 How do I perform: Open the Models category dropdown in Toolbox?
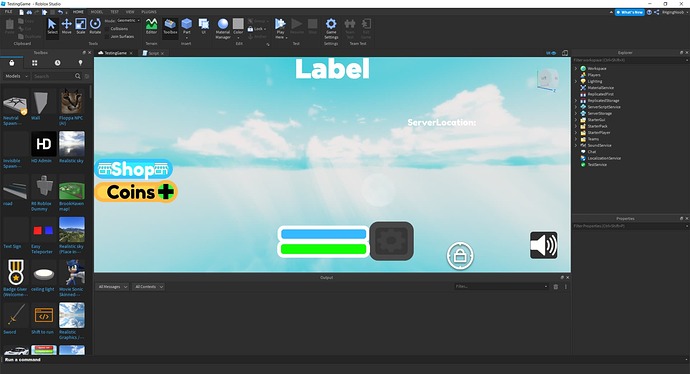[16, 76]
